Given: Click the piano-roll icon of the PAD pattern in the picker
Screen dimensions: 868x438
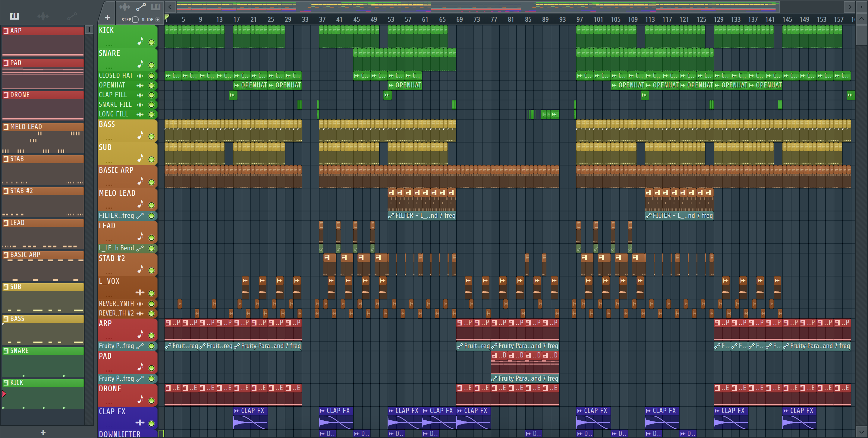Looking at the screenshot, I should (x=6, y=63).
